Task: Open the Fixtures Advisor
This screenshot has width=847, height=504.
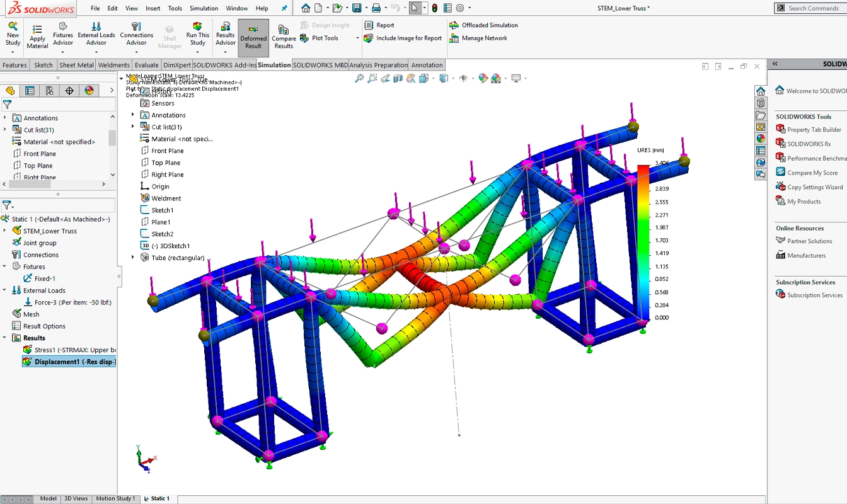Action: click(63, 34)
